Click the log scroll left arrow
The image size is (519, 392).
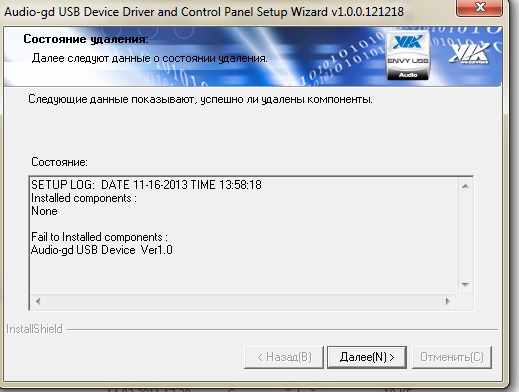38,301
